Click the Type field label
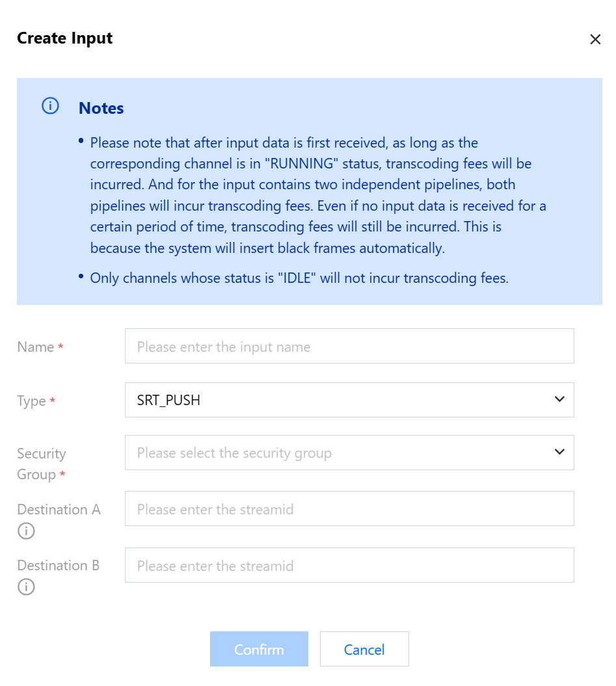Screen dimensions: 616x686 [x=31, y=401]
